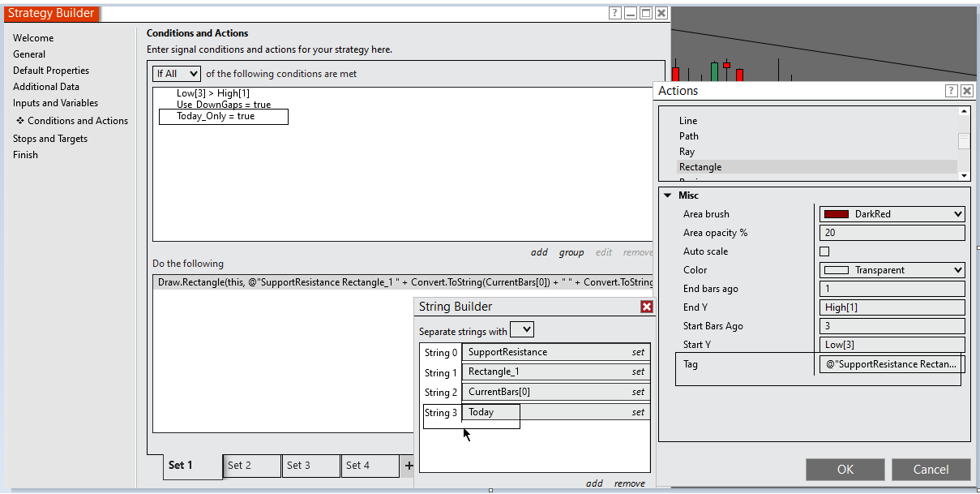The width and height of the screenshot is (980, 494).
Task: Open the Area brush DarkRed dropdown
Action: pyautogui.click(x=892, y=214)
